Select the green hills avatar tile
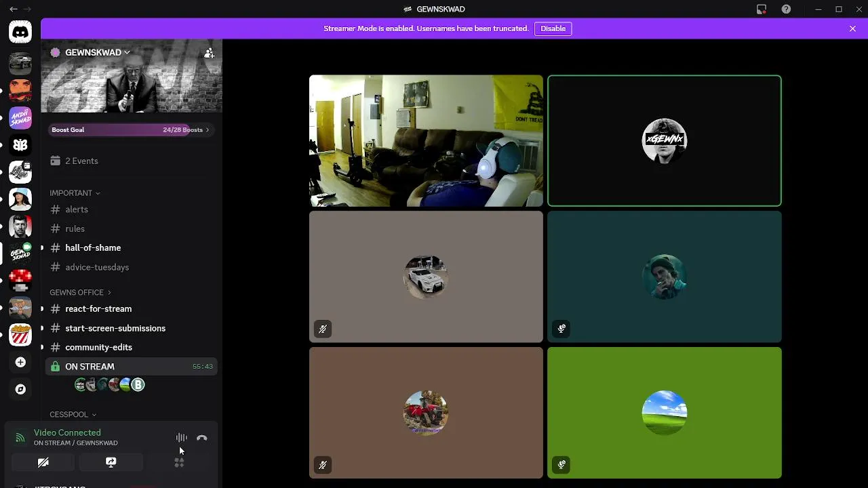 coord(665,413)
